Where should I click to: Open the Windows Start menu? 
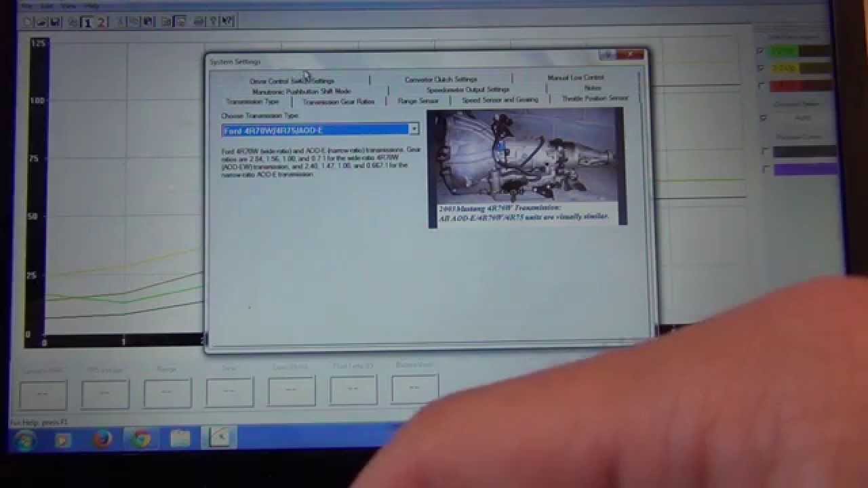pyautogui.click(x=24, y=441)
